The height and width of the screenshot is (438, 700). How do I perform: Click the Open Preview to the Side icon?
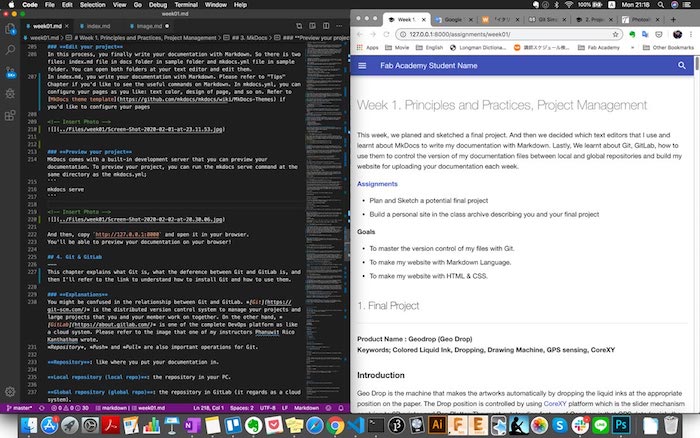(312, 26)
